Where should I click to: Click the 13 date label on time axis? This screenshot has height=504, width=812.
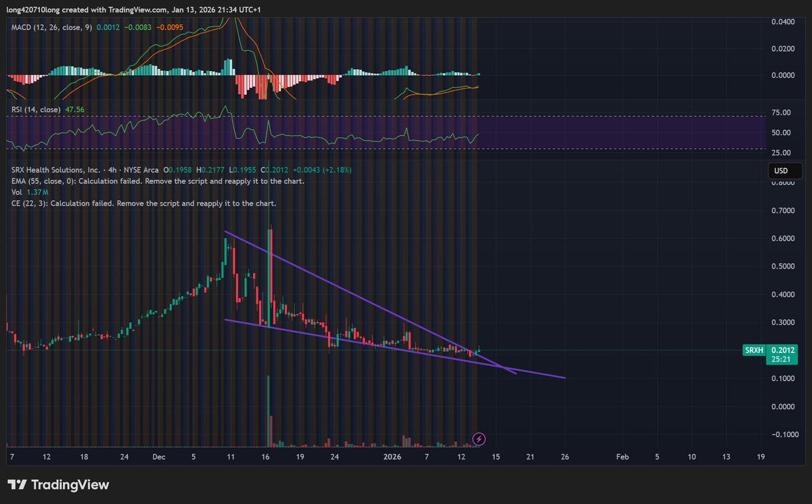tap(726, 457)
